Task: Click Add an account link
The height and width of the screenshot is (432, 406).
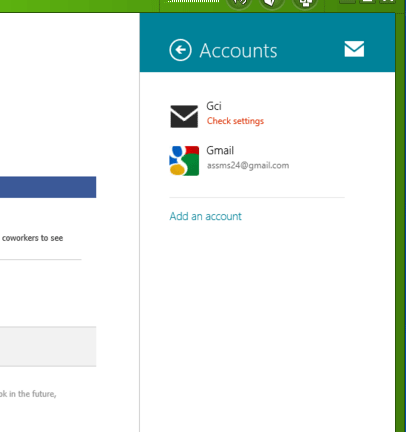Action: [x=205, y=216]
